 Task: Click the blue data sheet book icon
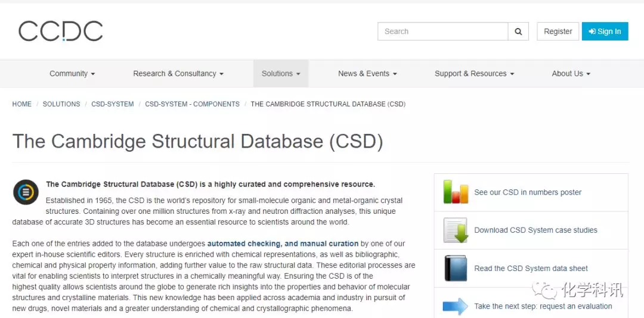click(x=456, y=268)
